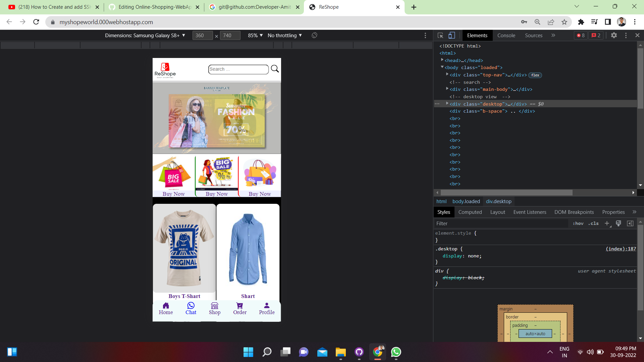The width and height of the screenshot is (644, 362).
Task: Click the Search input field on the page
Action: click(x=238, y=69)
